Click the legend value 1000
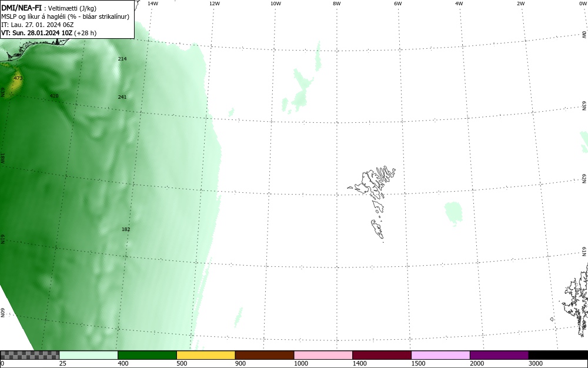The height and width of the screenshot is (368, 588). pyautogui.click(x=300, y=363)
